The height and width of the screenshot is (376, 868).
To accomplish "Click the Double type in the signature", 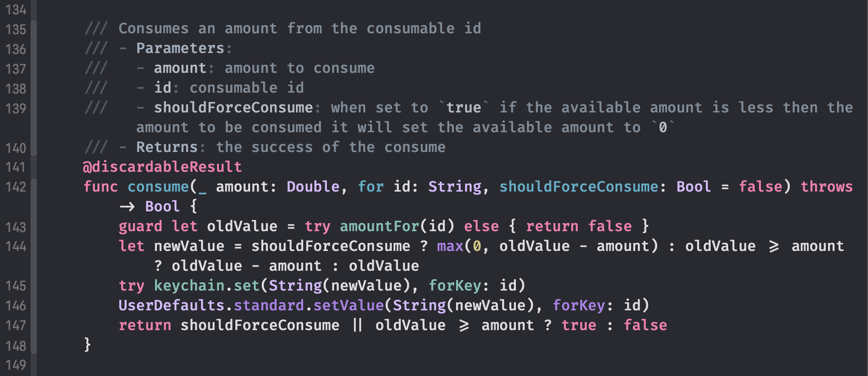I will coord(313,187).
